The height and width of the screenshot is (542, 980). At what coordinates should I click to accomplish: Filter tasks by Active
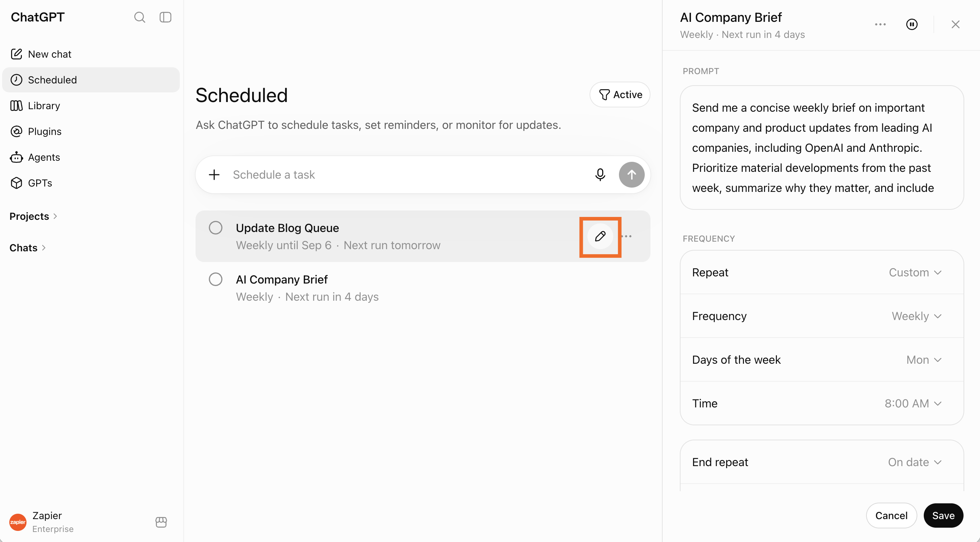620,94
